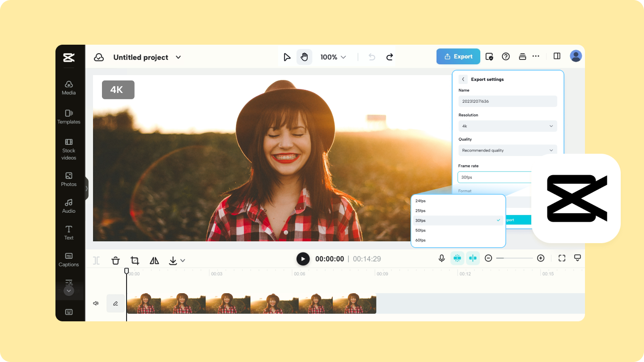Choose the pointer select tool
This screenshot has width=644, height=362.
[287, 57]
